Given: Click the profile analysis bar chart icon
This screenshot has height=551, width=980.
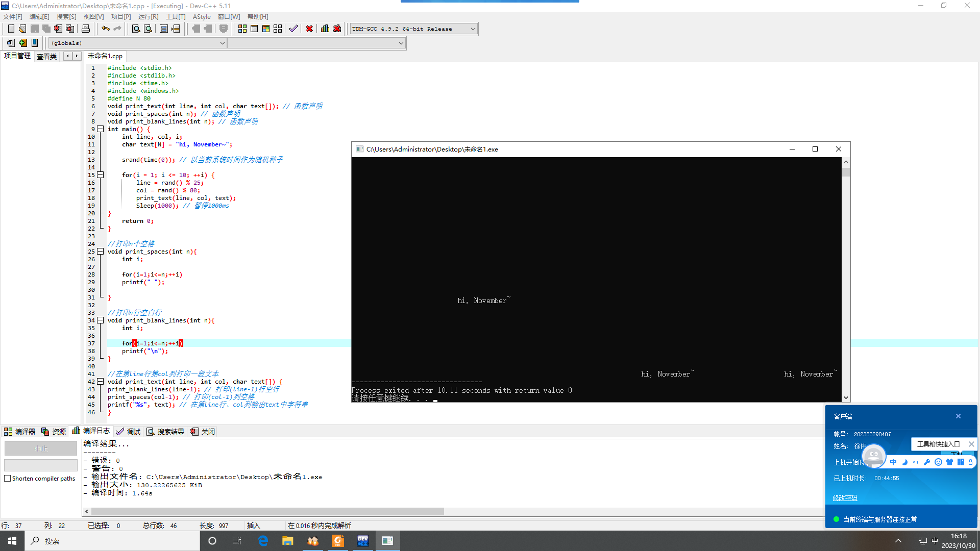Looking at the screenshot, I should [325, 29].
